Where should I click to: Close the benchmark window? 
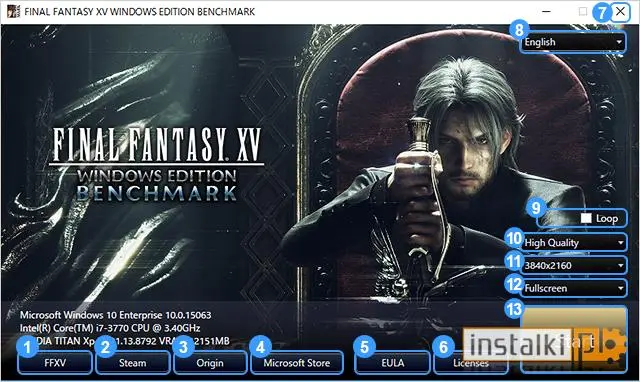click(620, 11)
